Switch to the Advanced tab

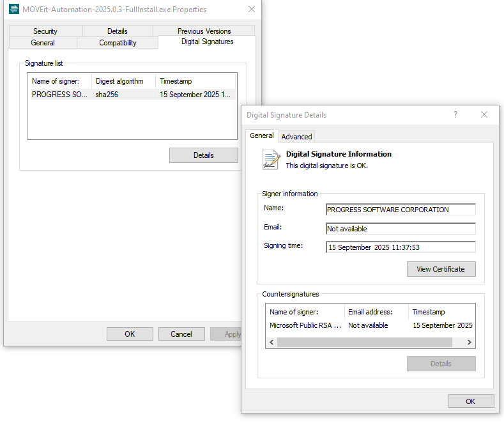click(x=296, y=137)
